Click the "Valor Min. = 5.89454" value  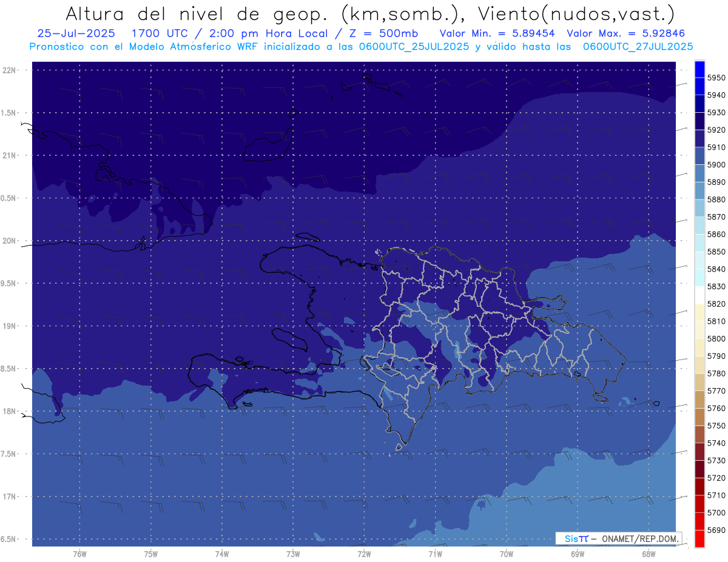pyautogui.click(x=497, y=33)
